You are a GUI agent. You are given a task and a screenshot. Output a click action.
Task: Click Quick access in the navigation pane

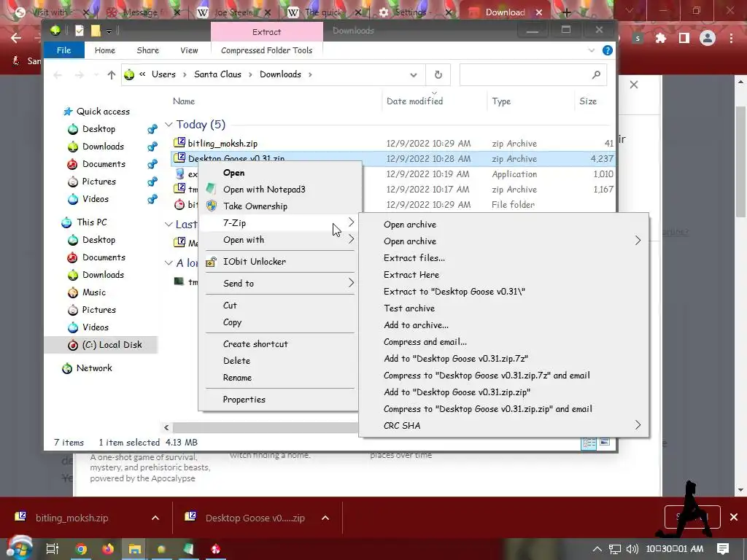(103, 112)
